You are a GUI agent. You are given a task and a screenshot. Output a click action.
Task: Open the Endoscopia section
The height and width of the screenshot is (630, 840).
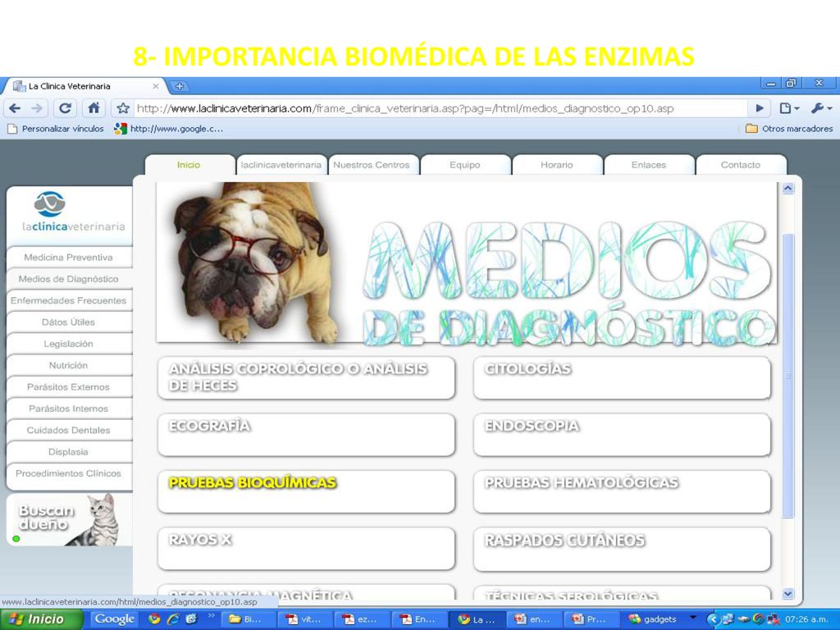[622, 435]
